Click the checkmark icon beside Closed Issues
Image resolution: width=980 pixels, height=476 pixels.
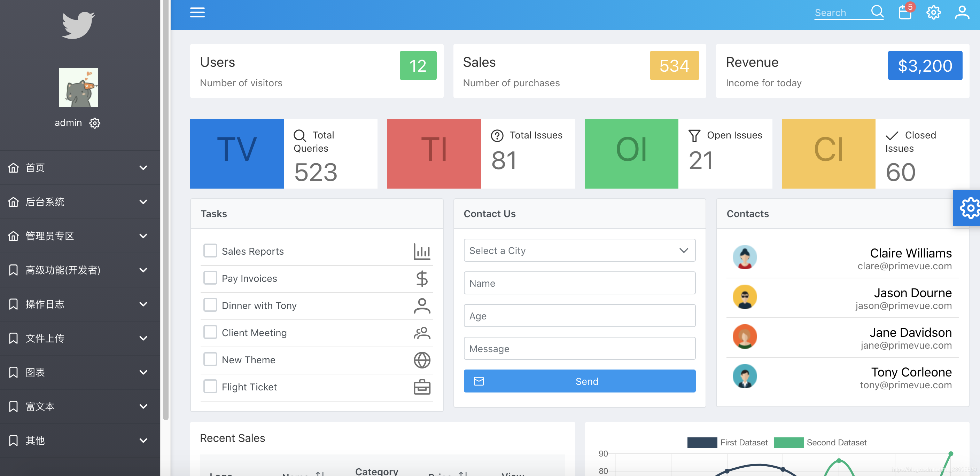pyautogui.click(x=892, y=135)
